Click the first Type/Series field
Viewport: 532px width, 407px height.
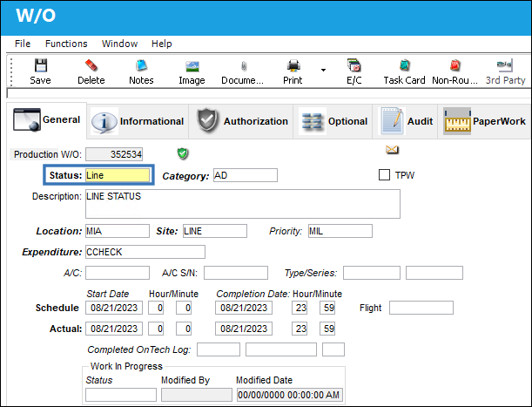click(372, 273)
